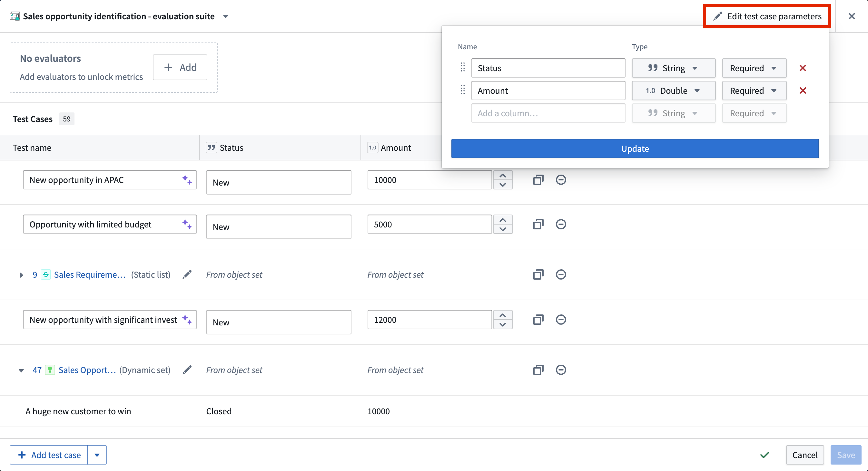Click Edit test case parameters
Viewport: 868px width, 471px height.
tap(767, 16)
